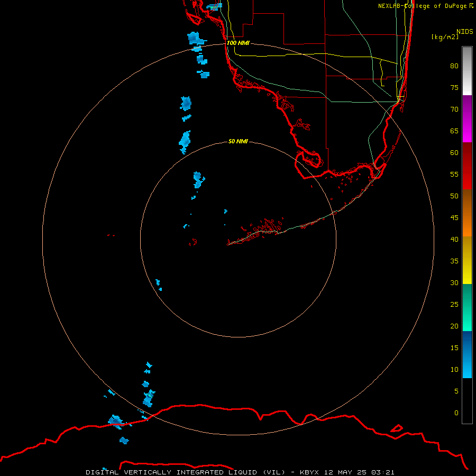Click the 03:21 timestamp in the caption
This screenshot has height=476, width=476.
click(x=383, y=472)
